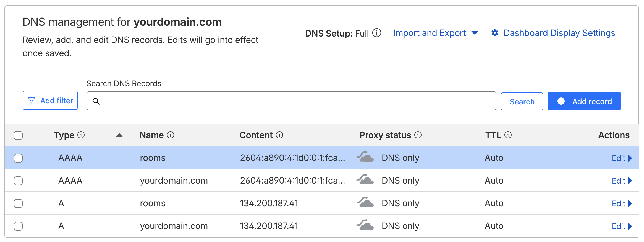644x242 pixels.
Task: Open Dashboard Display Settings link
Action: pyautogui.click(x=559, y=33)
